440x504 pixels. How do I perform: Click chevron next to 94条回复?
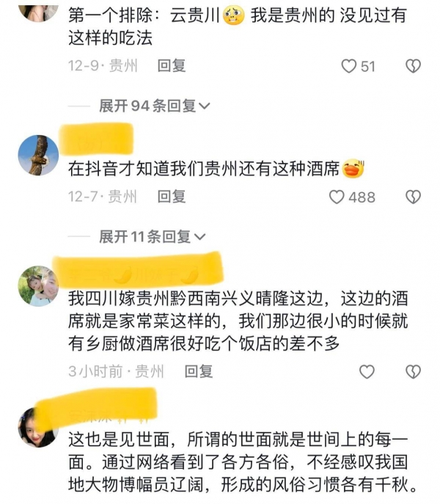tap(205, 106)
